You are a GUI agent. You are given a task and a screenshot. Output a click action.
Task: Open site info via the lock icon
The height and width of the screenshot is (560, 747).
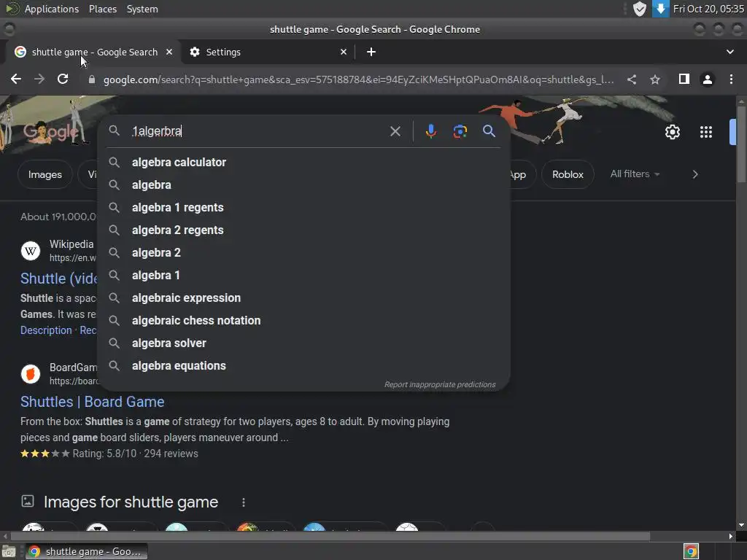[x=91, y=79]
